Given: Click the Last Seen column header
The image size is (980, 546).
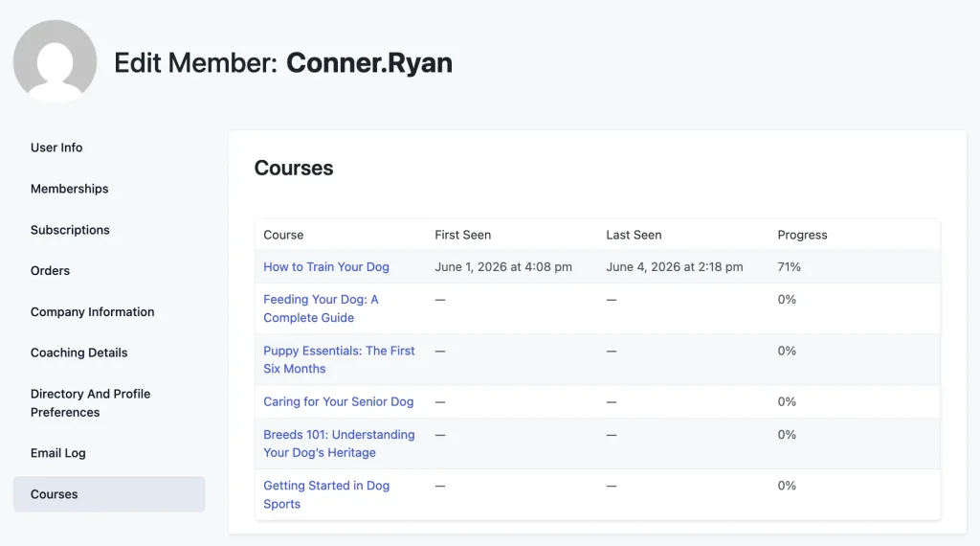Looking at the screenshot, I should coord(634,235).
